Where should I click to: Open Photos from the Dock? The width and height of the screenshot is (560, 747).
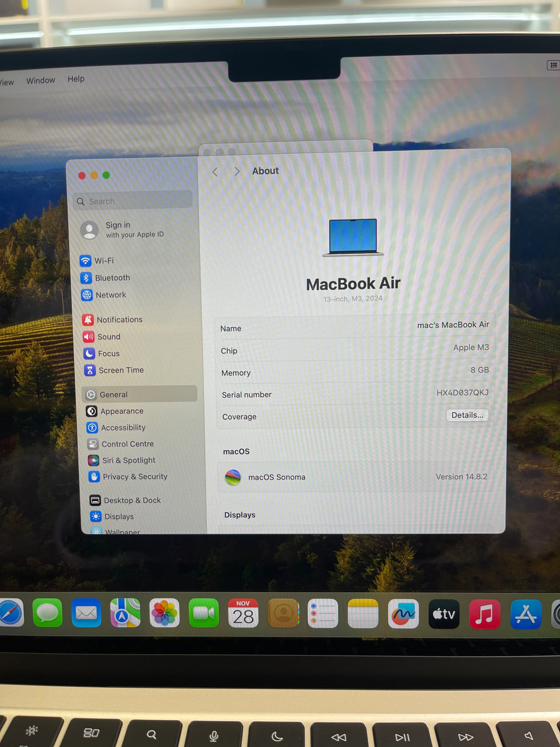point(165,613)
